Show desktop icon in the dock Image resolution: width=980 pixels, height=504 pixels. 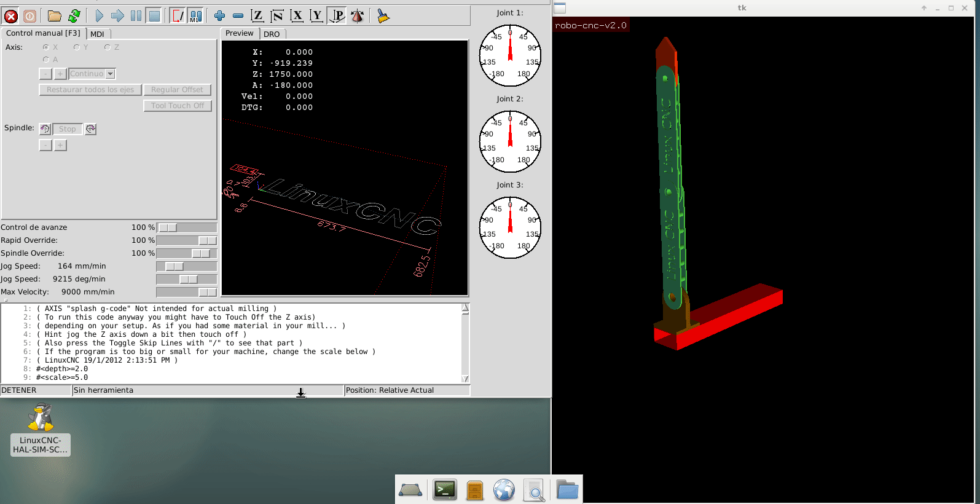click(410, 490)
